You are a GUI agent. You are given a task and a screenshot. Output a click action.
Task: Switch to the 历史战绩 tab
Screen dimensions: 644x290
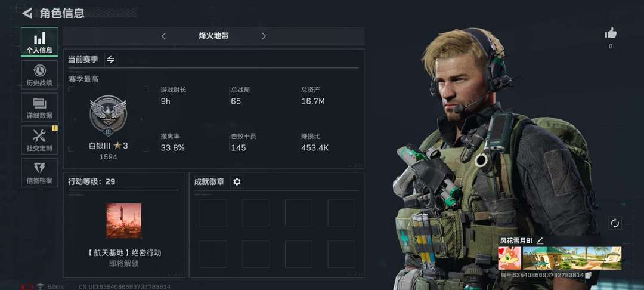pyautogui.click(x=39, y=75)
